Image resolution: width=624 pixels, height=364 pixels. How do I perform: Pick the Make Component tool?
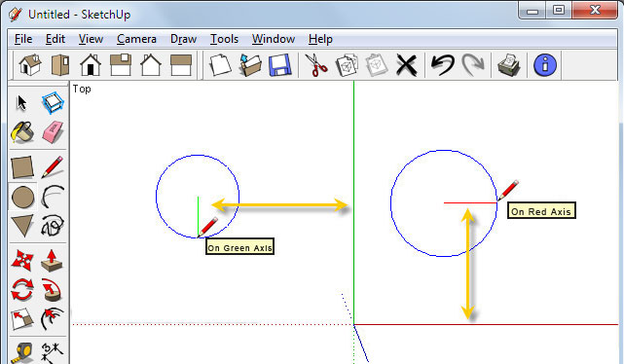(x=53, y=103)
